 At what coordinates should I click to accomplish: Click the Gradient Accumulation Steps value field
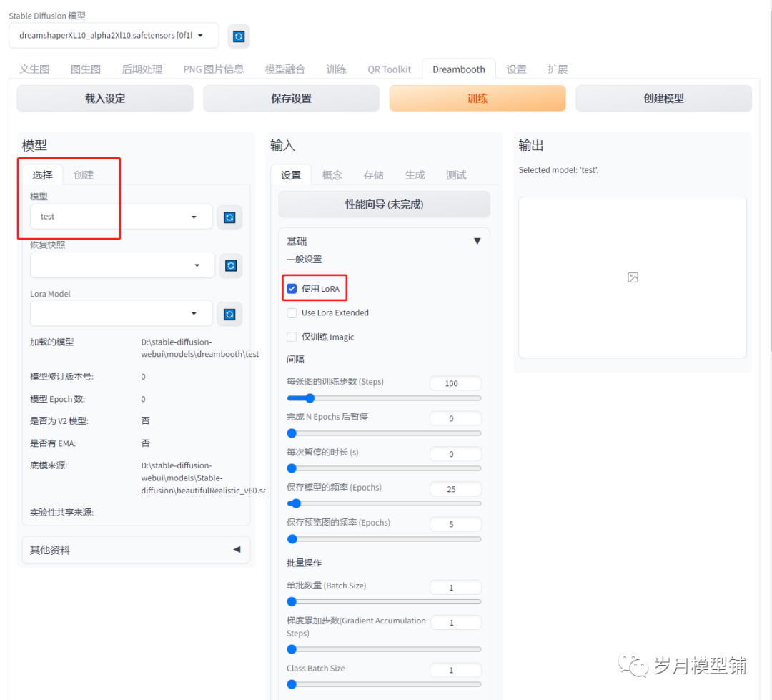[456, 623]
